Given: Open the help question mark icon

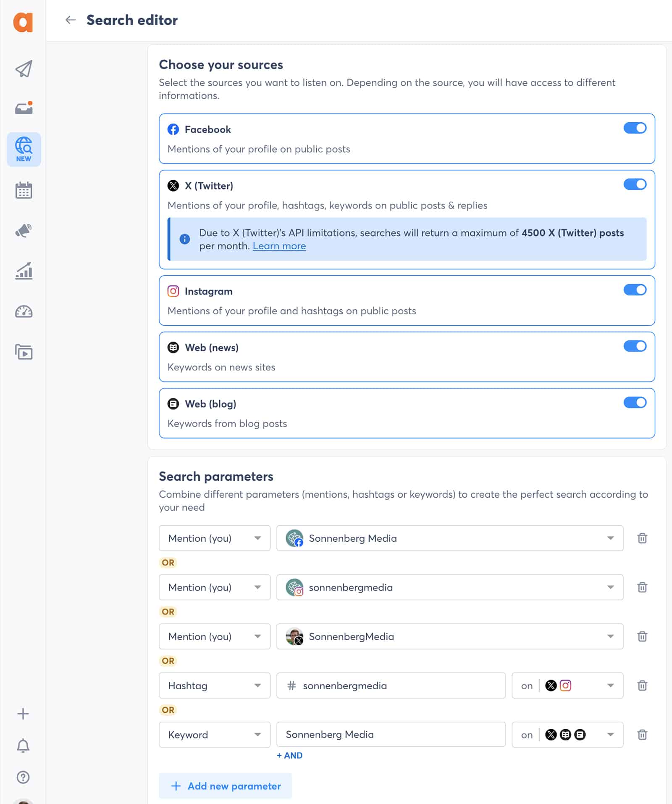Looking at the screenshot, I should [x=23, y=777].
